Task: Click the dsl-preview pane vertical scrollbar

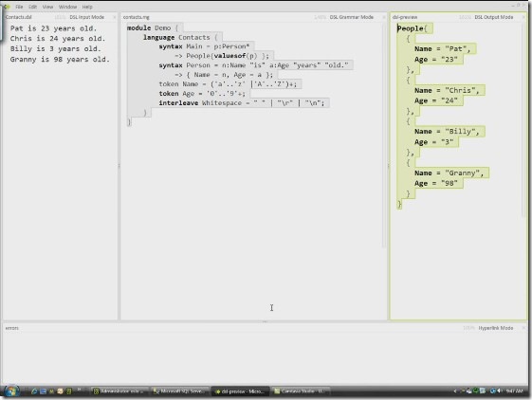Action: pos(523,120)
